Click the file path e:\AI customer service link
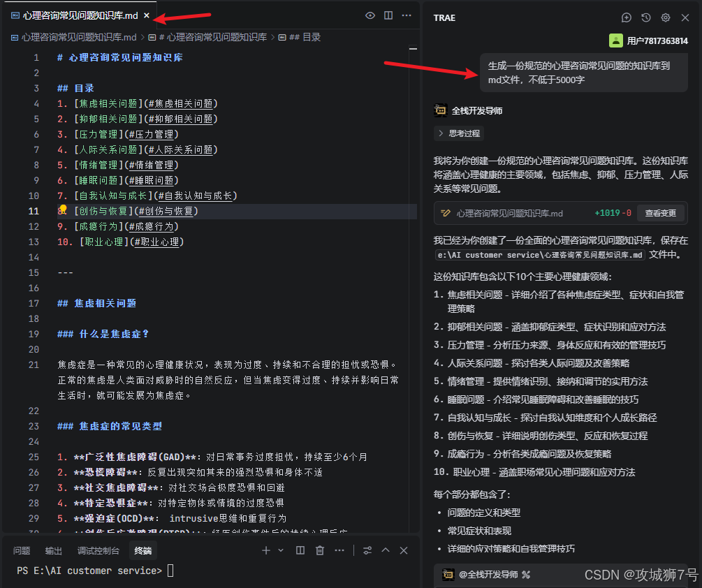Viewport: 702px width, 588px height. pyautogui.click(x=540, y=255)
